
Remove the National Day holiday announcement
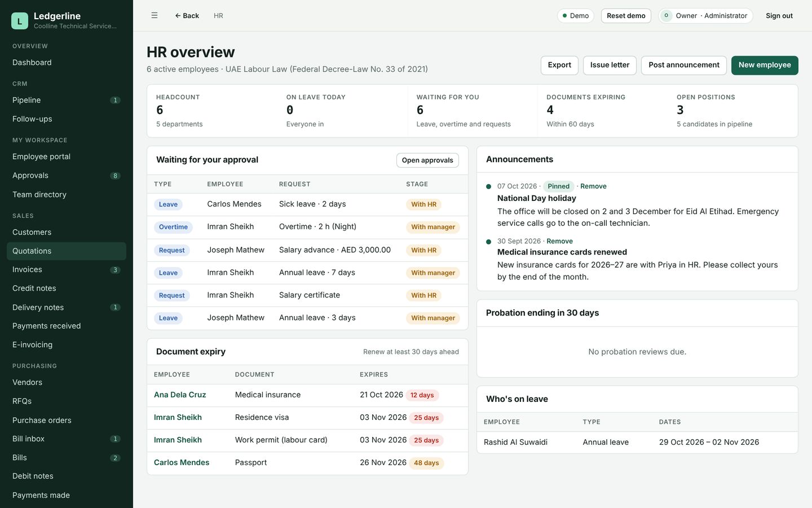(x=593, y=186)
